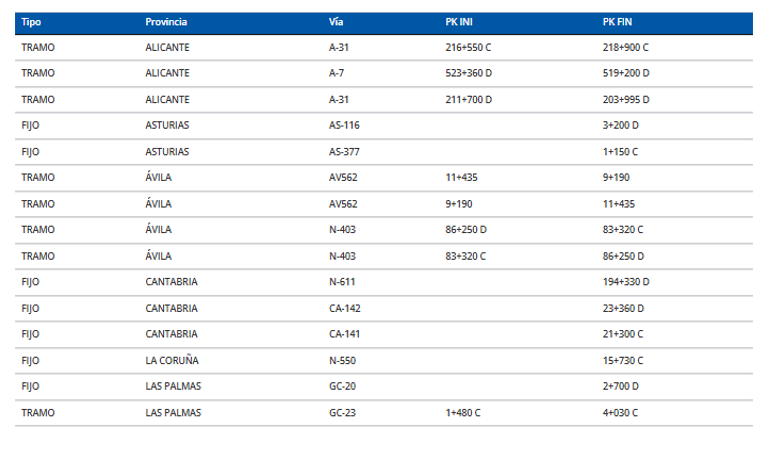Click the CA-141 road cell

click(x=344, y=334)
